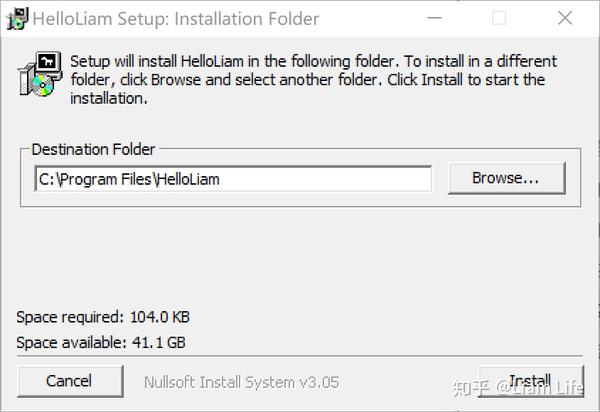Click the setup instructions paragraph
This screenshot has height=412, width=600.
pos(307,80)
